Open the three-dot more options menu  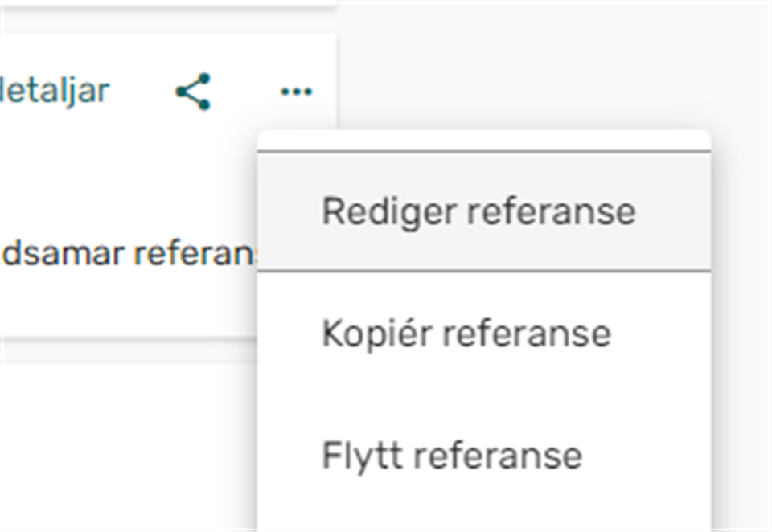(x=296, y=92)
